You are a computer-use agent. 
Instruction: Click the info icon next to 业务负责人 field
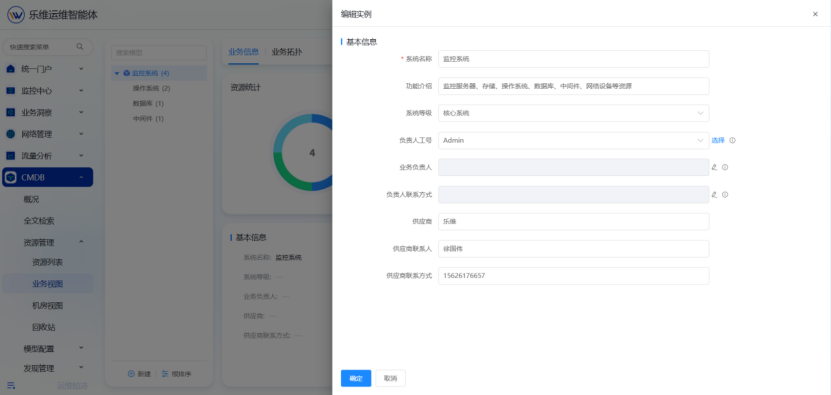(x=725, y=167)
